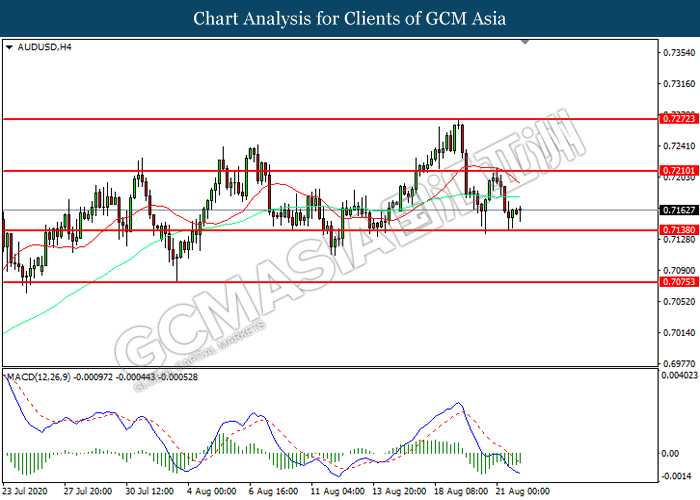Click the 0.73540 price scale value
This screenshot has height=500, width=700.
point(679,53)
